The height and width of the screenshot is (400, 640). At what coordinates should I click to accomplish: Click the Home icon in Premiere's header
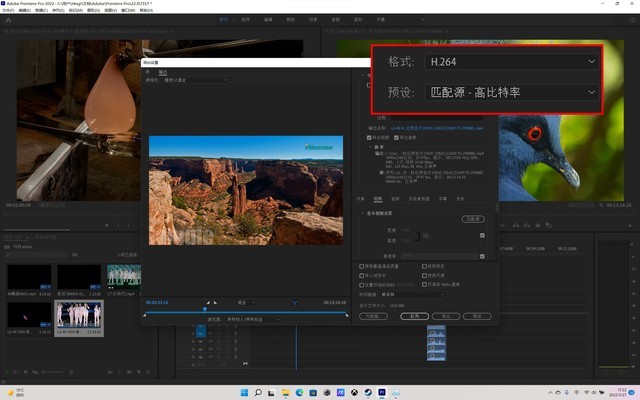pos(8,20)
